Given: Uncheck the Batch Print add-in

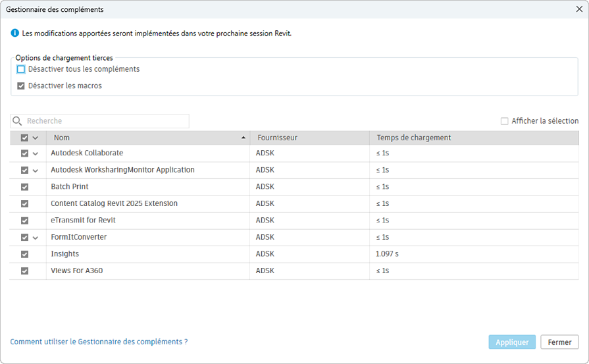Looking at the screenshot, I should [24, 187].
